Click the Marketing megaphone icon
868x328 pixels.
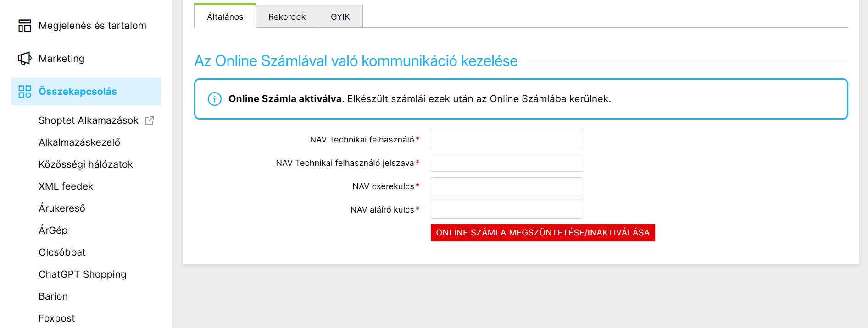point(25,58)
